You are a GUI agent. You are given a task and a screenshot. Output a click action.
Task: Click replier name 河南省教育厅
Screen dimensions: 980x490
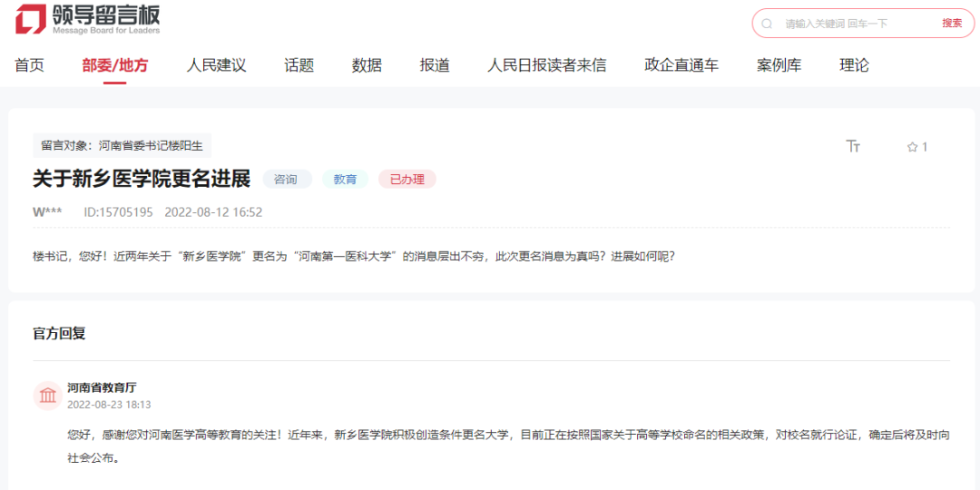coord(102,387)
